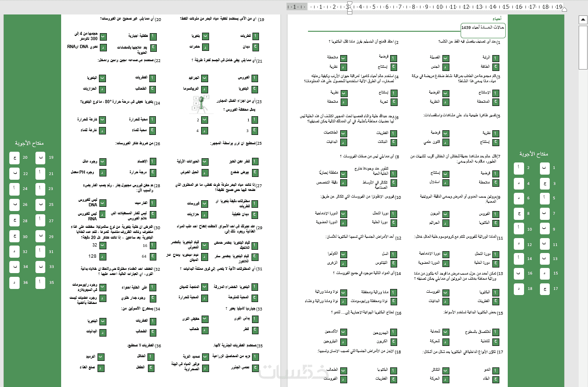Click the 'مفتاح الأجوبة' heading above answers 19-36

pyautogui.click(x=29, y=143)
